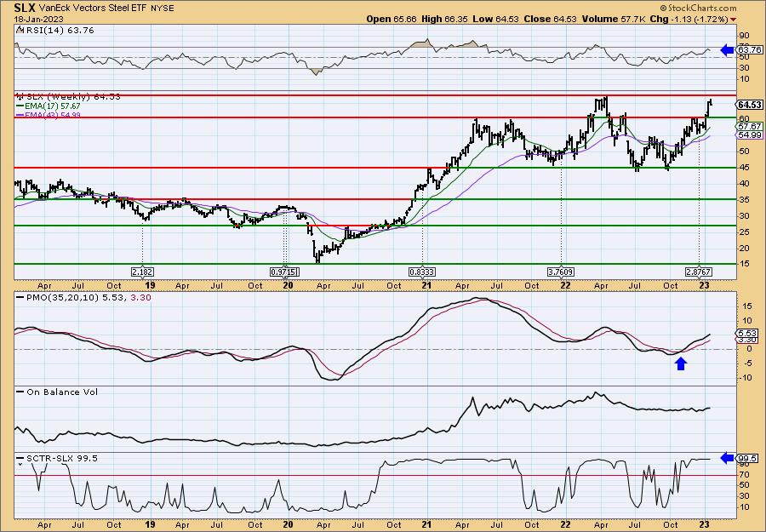The height and width of the screenshot is (532, 766).
Task: Click the 64.53 price tag on the right axis
Action: (x=749, y=105)
